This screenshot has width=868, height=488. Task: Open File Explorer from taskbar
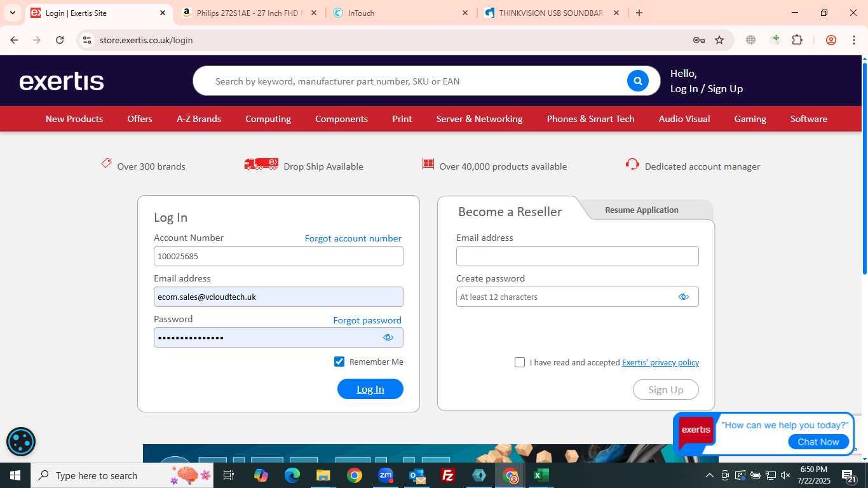pos(323,475)
